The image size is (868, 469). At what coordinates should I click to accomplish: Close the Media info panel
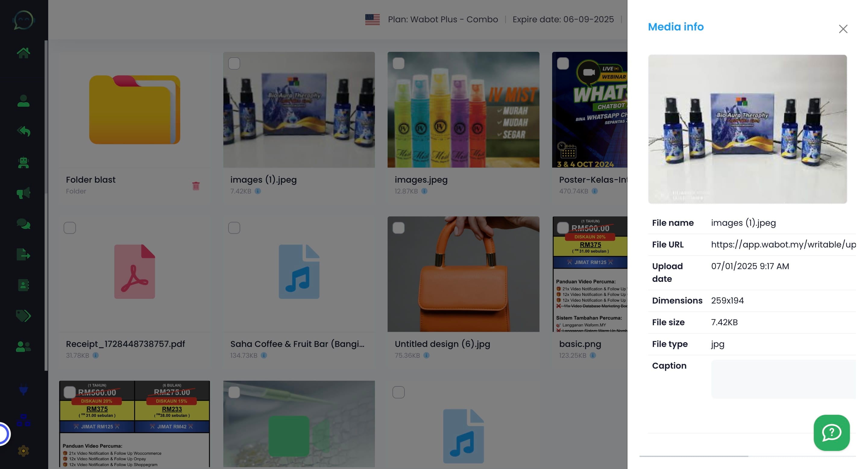point(843,29)
